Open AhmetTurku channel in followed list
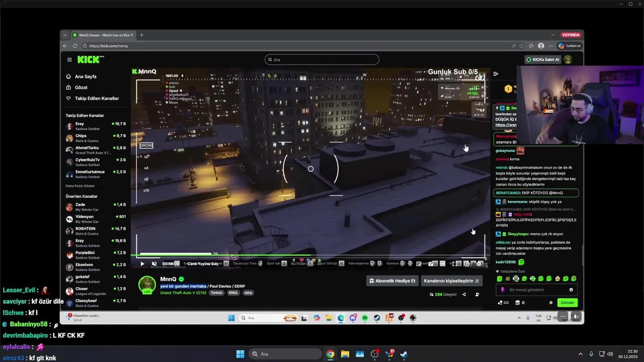 pyautogui.click(x=96, y=150)
